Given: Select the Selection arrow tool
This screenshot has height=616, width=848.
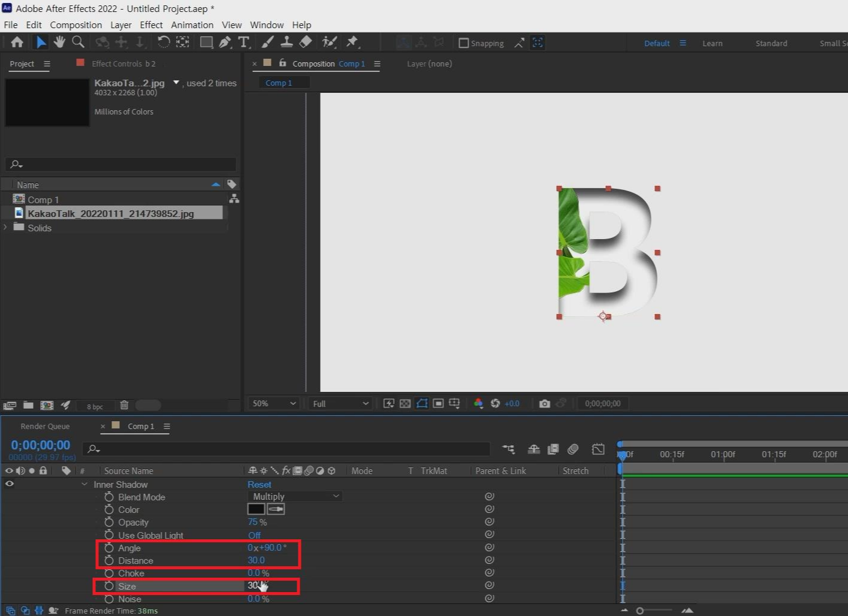Looking at the screenshot, I should [41, 42].
